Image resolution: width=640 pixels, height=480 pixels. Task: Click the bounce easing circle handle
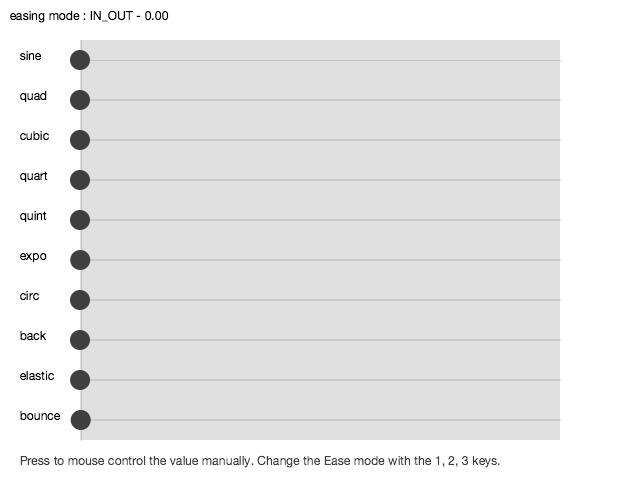[80, 420]
